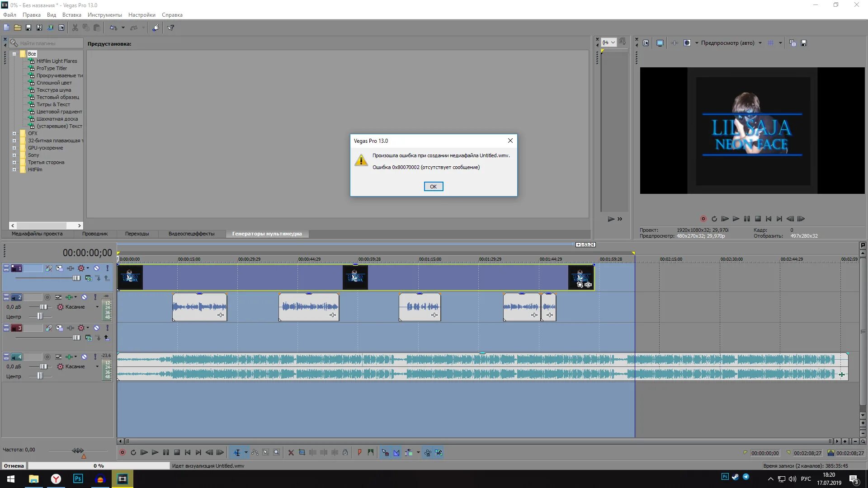The height and width of the screenshot is (488, 868).
Task: Expand the OFX plugin folder
Action: point(14,133)
